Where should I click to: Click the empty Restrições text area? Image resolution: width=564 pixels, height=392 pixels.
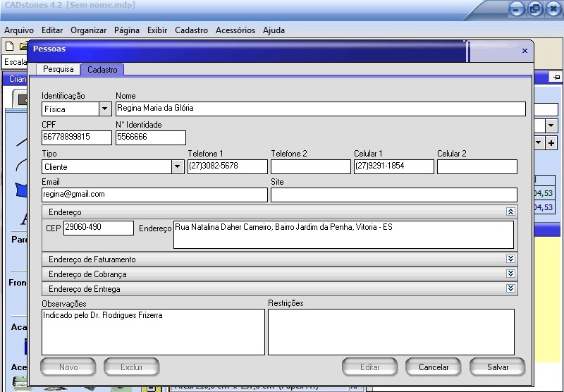(x=391, y=331)
